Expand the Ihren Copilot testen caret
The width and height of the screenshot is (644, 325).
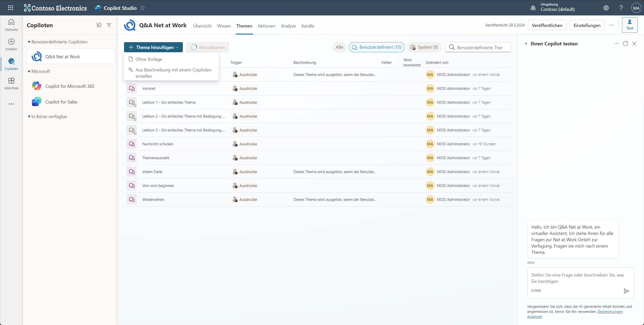(x=526, y=44)
